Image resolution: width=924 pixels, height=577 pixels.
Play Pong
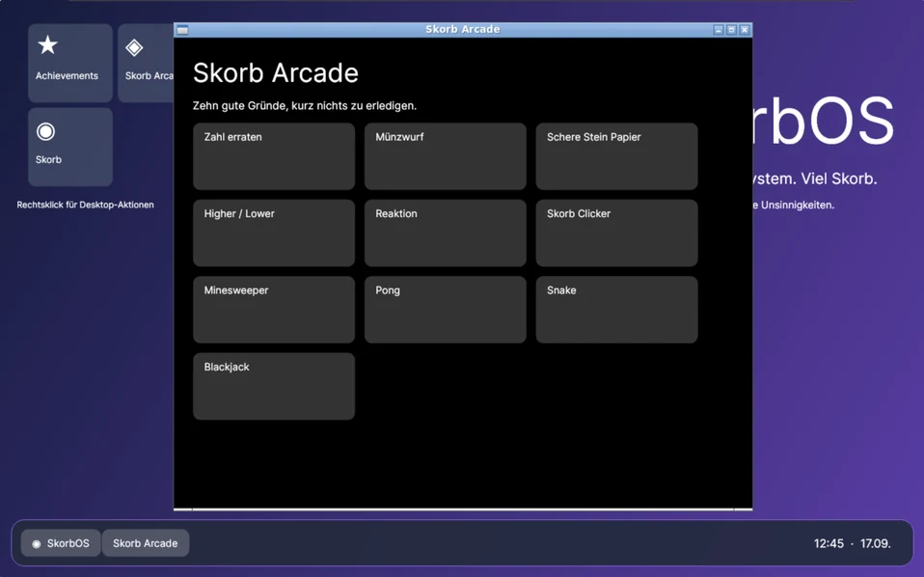(x=446, y=310)
